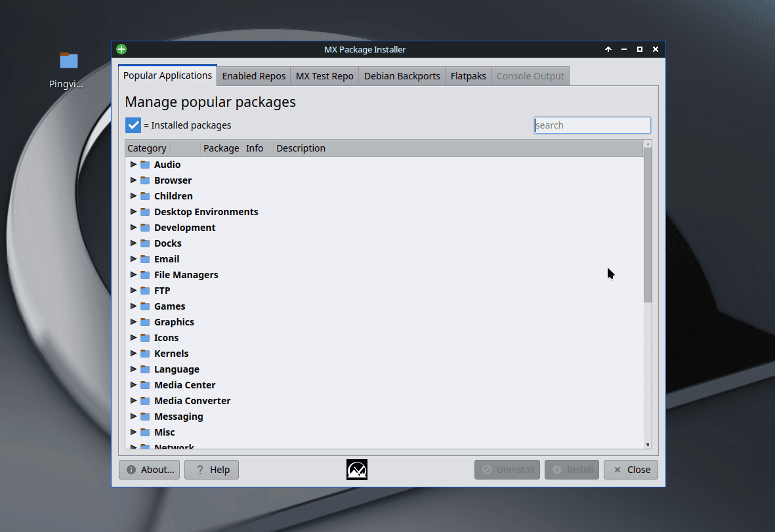This screenshot has height=532, width=775.
Task: Expand the Games category
Action: click(x=133, y=306)
